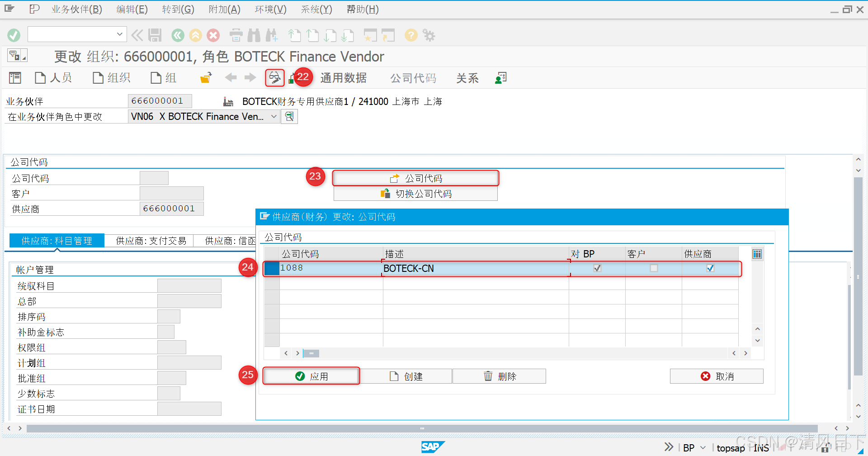868x456 pixels.
Task: Click main window bottom-left scroll arrow
Action: point(9,428)
